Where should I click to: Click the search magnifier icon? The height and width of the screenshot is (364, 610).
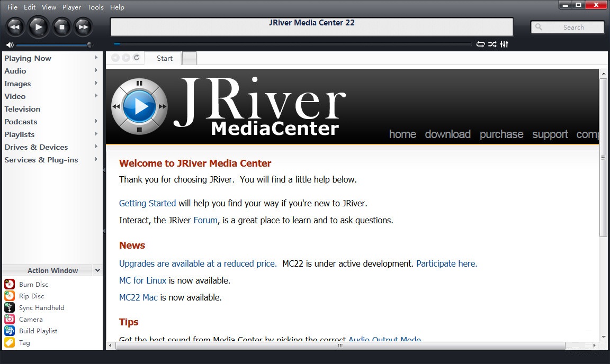point(539,27)
